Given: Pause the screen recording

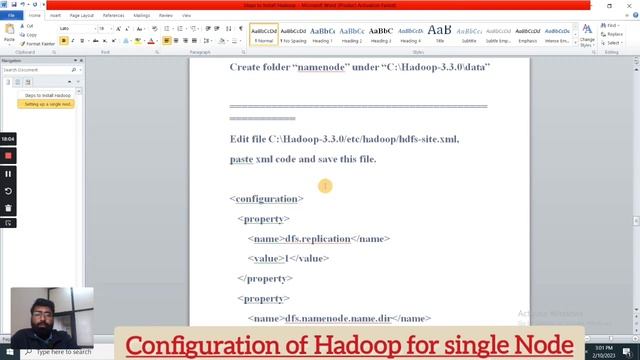Looking at the screenshot, I should (x=8, y=174).
